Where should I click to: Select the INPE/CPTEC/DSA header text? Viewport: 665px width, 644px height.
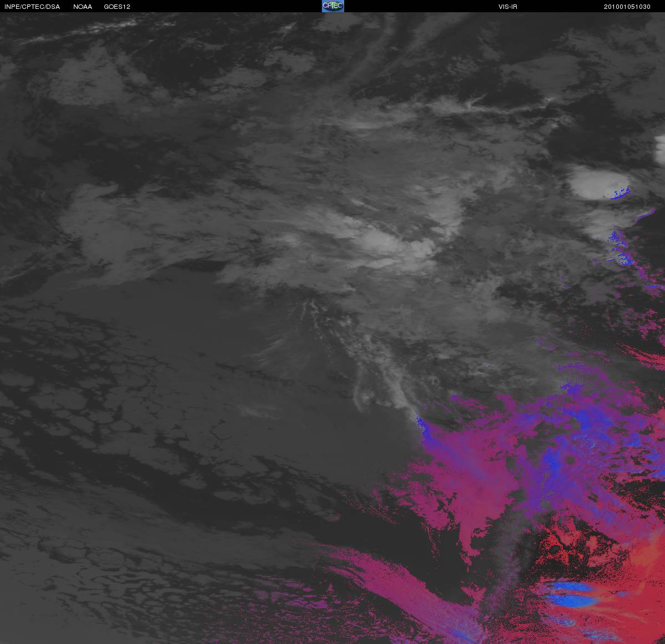pyautogui.click(x=32, y=7)
